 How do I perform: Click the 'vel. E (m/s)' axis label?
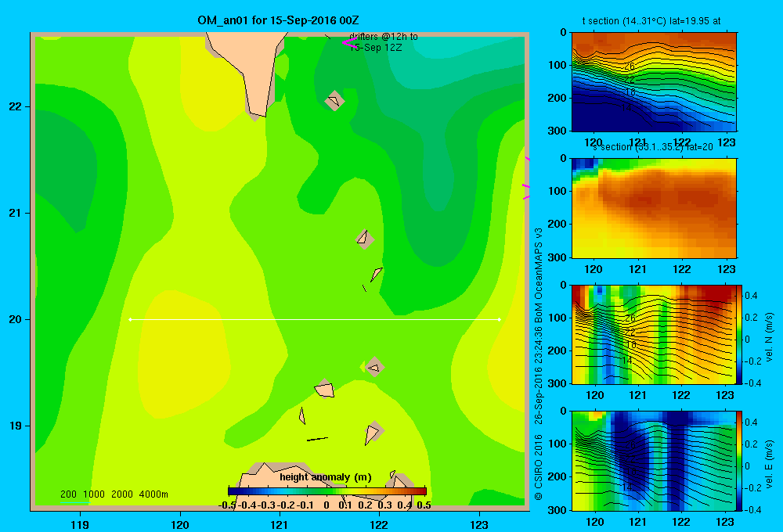(x=769, y=464)
